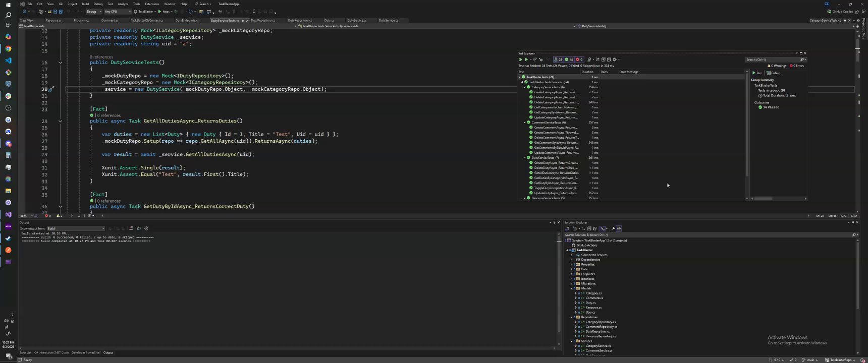Toggle the passed tests filter showing 24
The width and height of the screenshot is (868, 363).
569,59
